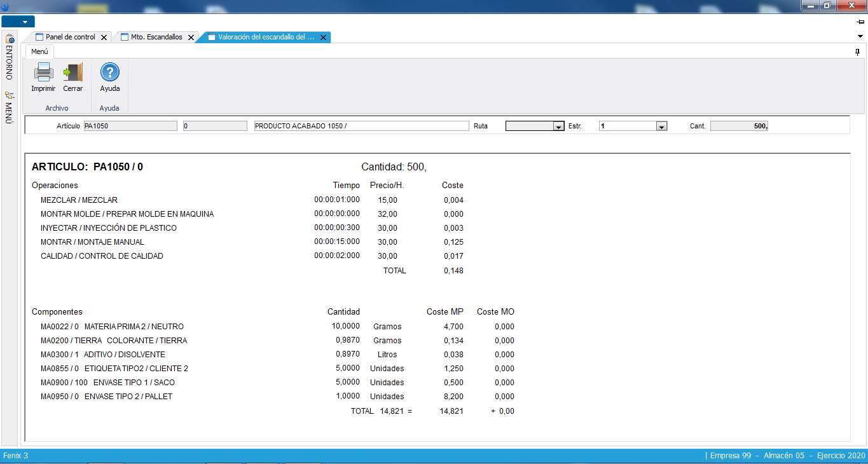Click the Cerrar door icon
This screenshot has height=464, width=868.
(73, 72)
